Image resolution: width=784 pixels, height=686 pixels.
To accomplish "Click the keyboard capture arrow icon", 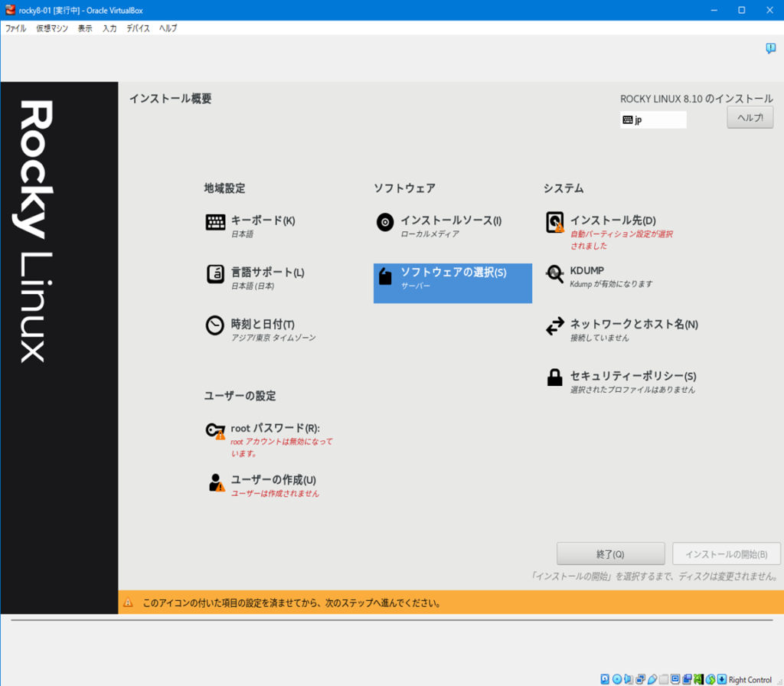I will tap(722, 679).
